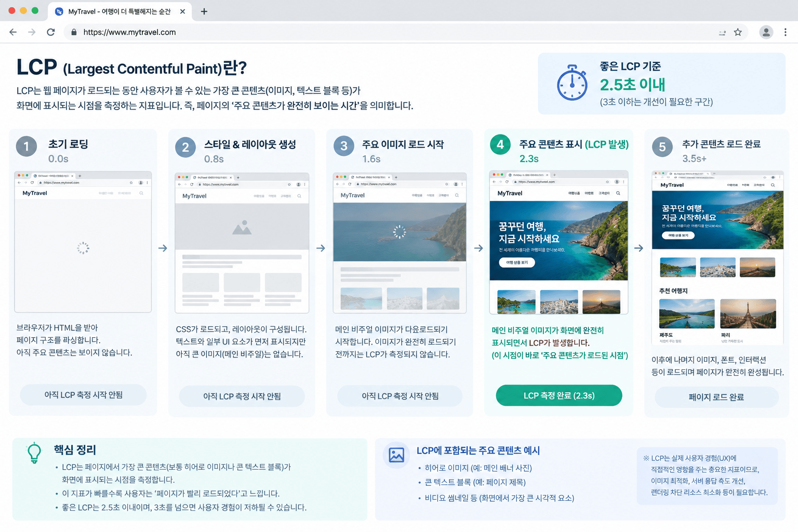The width and height of the screenshot is (798, 532).
Task: Click the loading spinner over step 3 image
Action: 399,232
